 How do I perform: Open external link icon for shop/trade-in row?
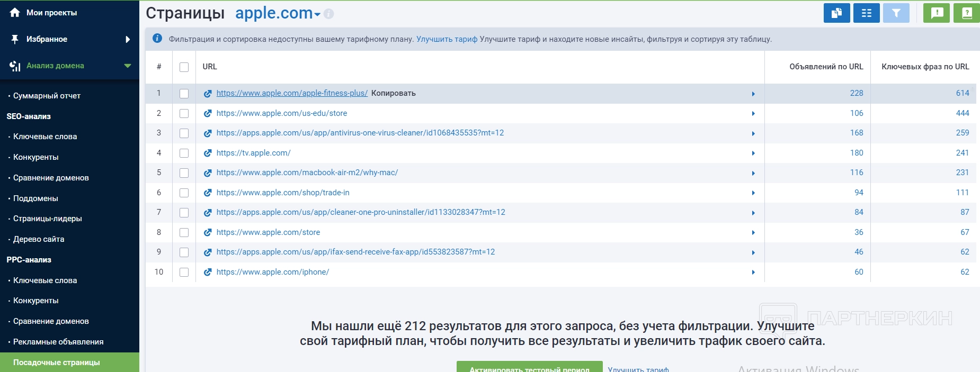208,193
